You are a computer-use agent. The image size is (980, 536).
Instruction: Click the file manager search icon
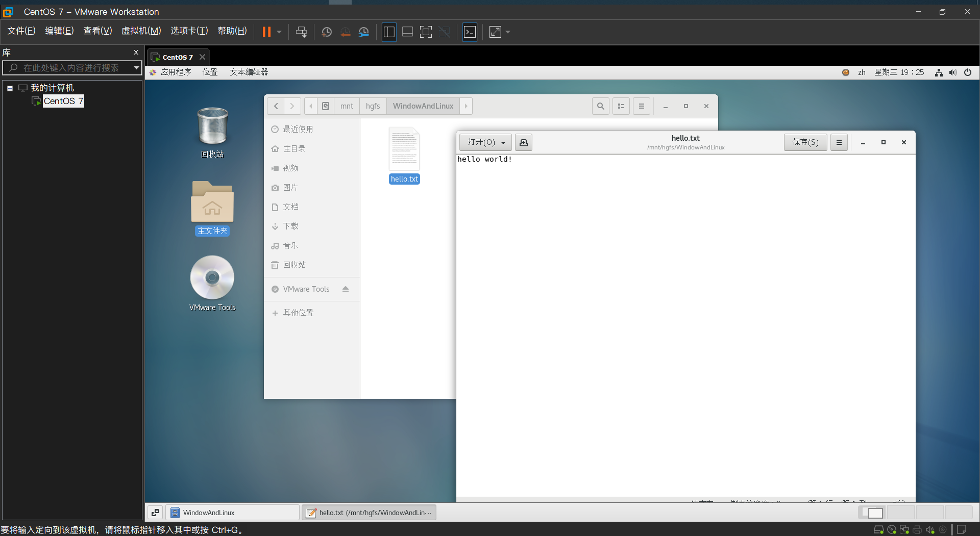(x=601, y=106)
